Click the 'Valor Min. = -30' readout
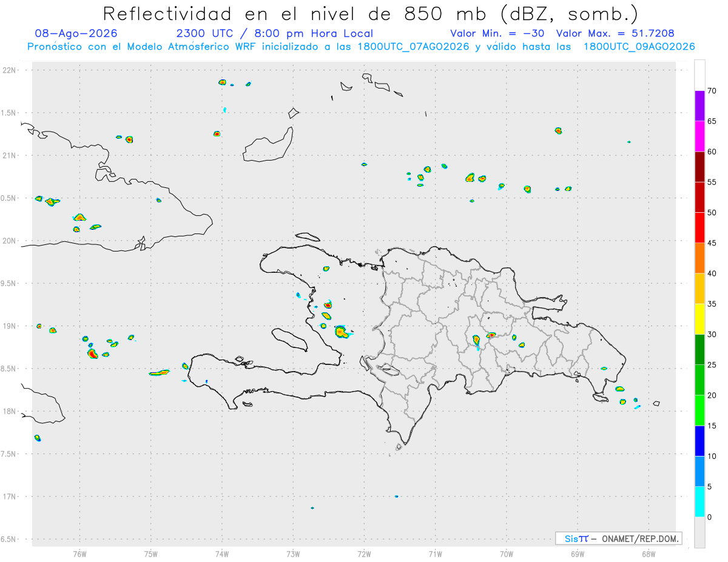This screenshot has height=562, width=728. click(497, 33)
